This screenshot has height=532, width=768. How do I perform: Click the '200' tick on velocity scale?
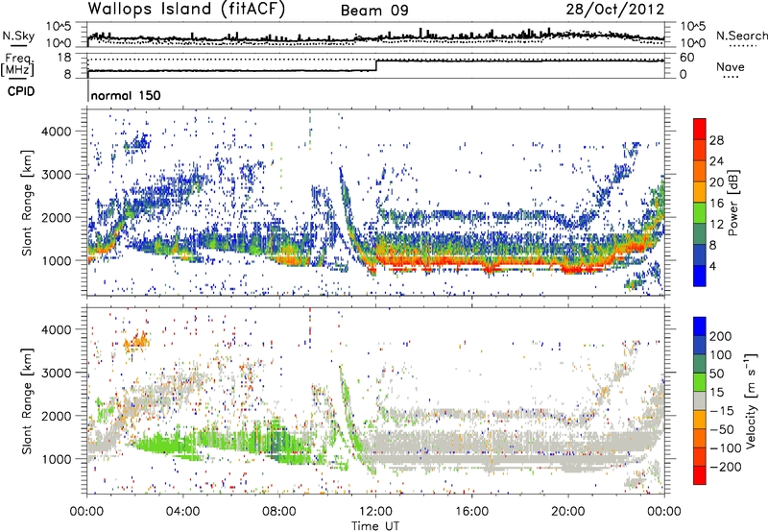click(721, 336)
